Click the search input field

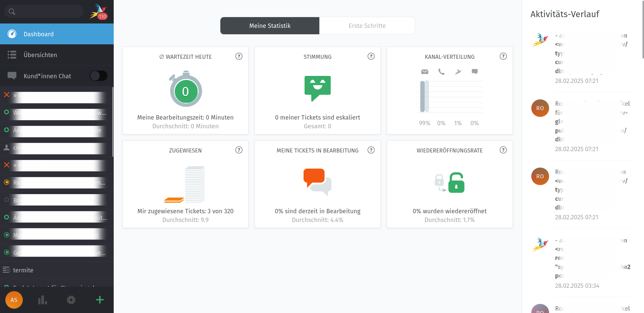[47, 11]
